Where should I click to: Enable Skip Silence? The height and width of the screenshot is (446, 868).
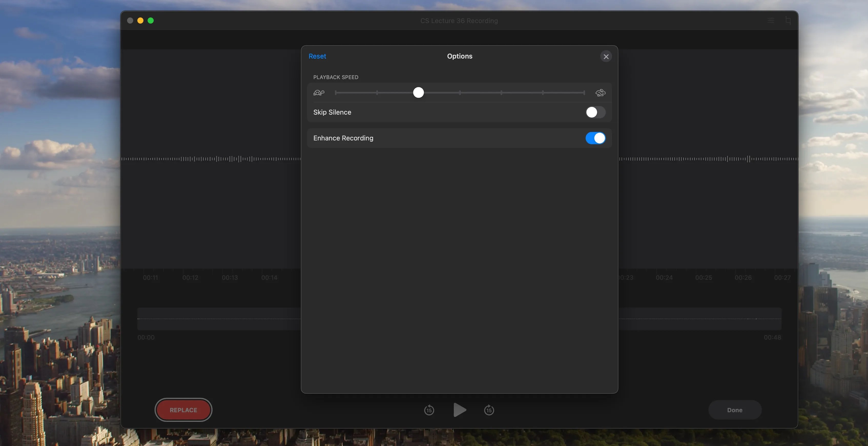point(595,112)
